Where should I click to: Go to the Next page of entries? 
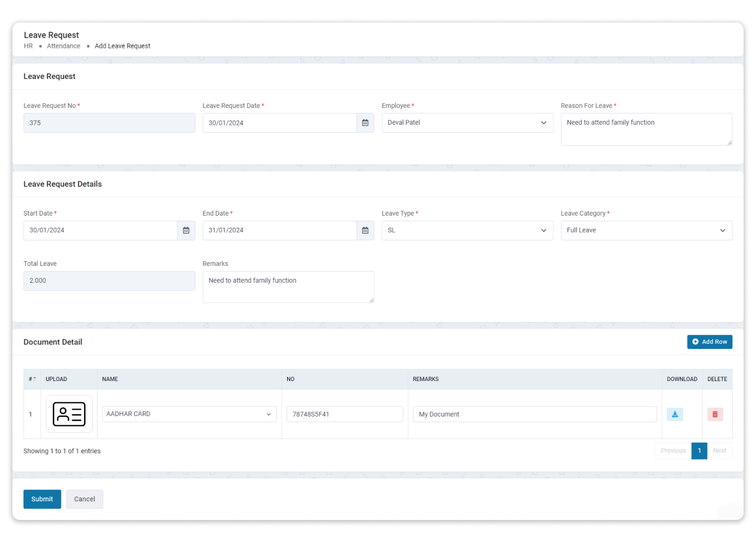click(719, 451)
